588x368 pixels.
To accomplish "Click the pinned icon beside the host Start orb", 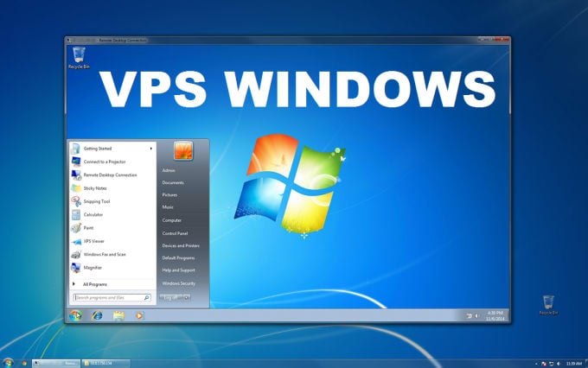I will 24,363.
